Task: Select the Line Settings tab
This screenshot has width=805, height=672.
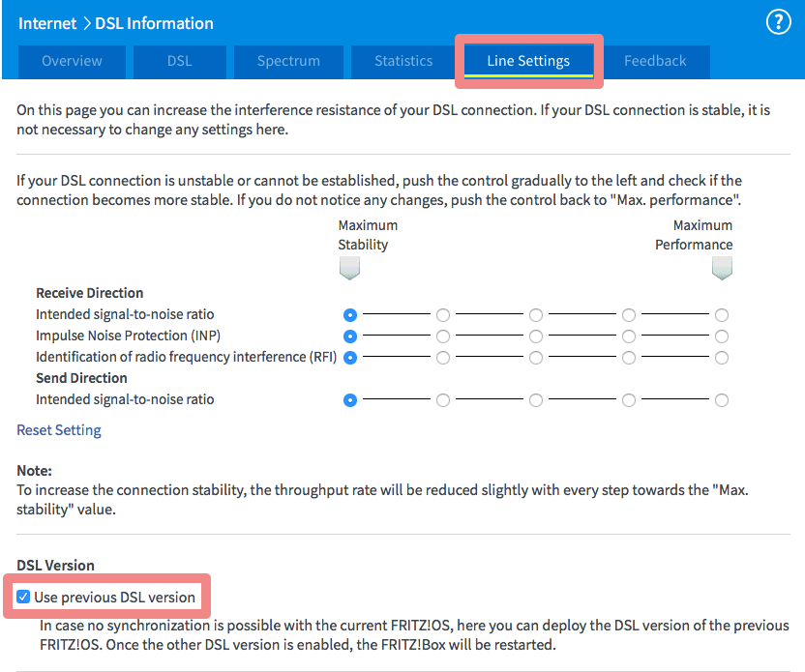Action: (x=528, y=62)
